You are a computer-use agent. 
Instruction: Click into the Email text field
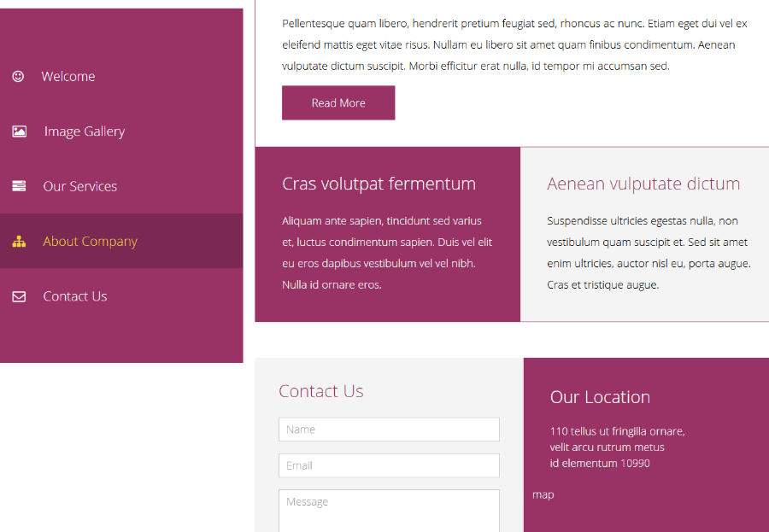coord(389,465)
